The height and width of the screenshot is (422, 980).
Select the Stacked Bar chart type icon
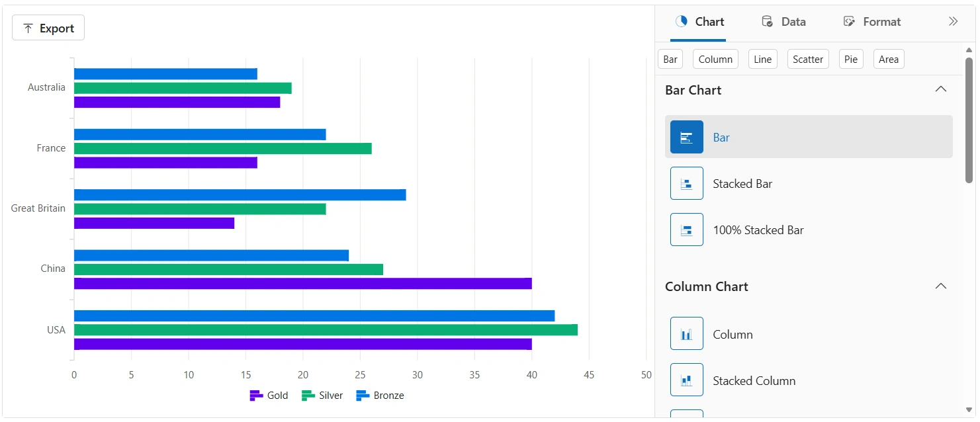[686, 183]
